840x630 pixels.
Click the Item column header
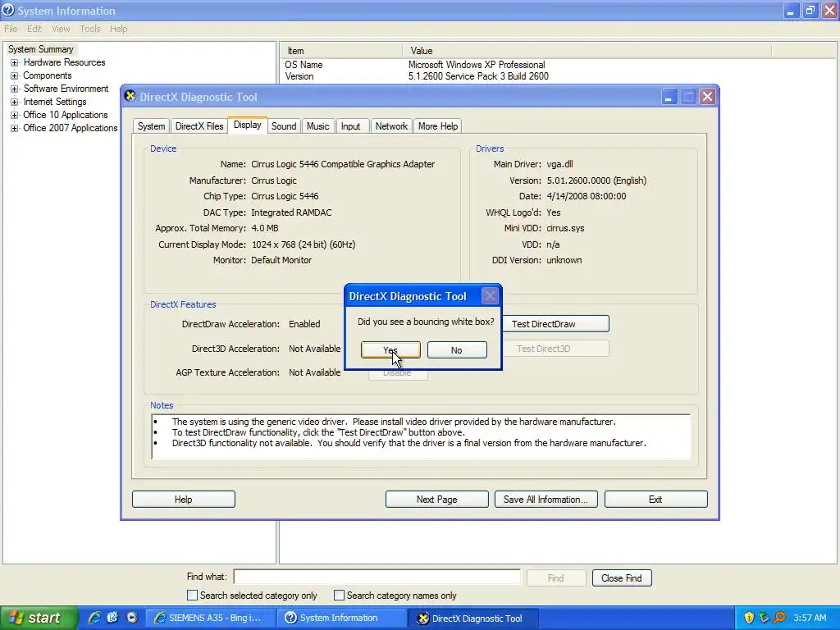[341, 51]
